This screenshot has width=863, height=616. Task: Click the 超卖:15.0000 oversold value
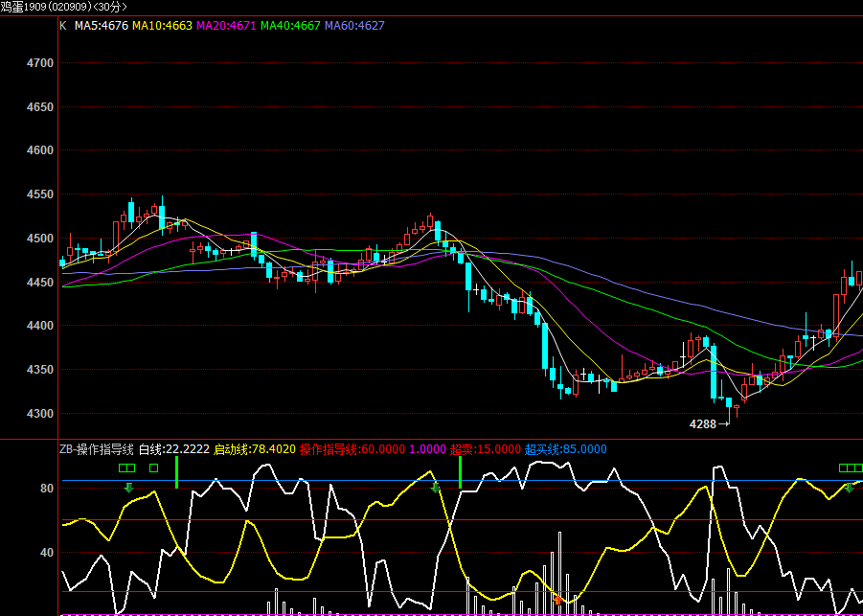[485, 449]
